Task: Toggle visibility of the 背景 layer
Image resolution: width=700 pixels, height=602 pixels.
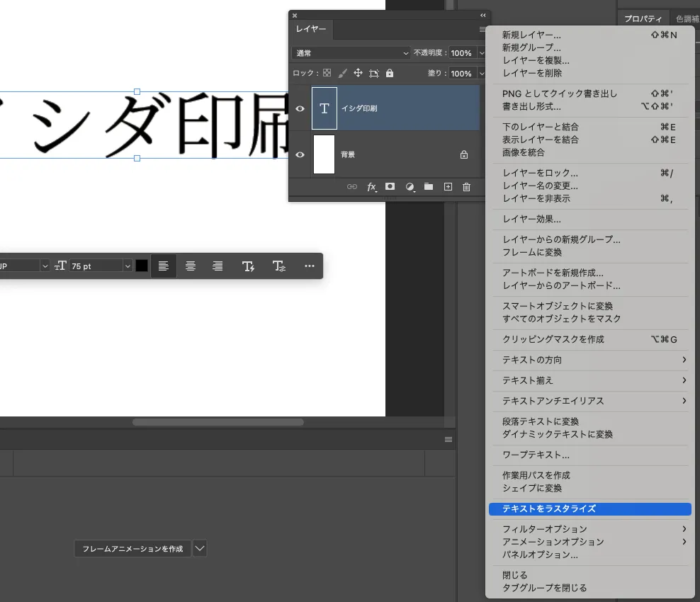Action: pyautogui.click(x=300, y=154)
